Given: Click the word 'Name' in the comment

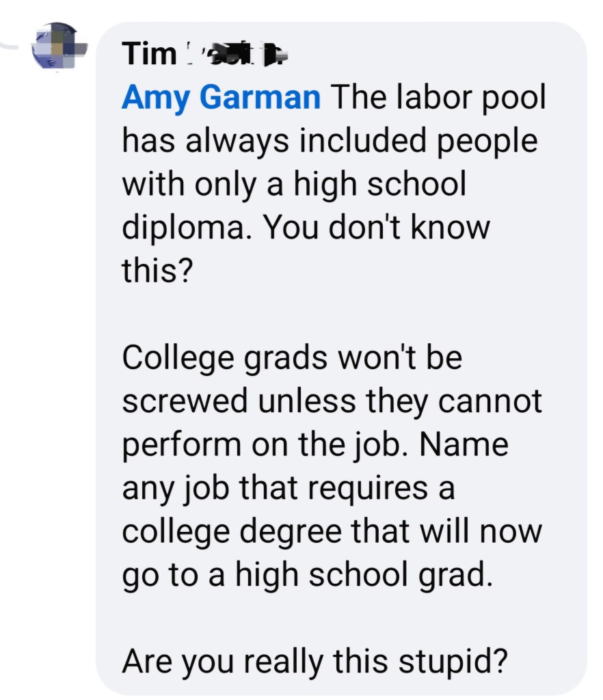Looking at the screenshot, I should point(465,445).
